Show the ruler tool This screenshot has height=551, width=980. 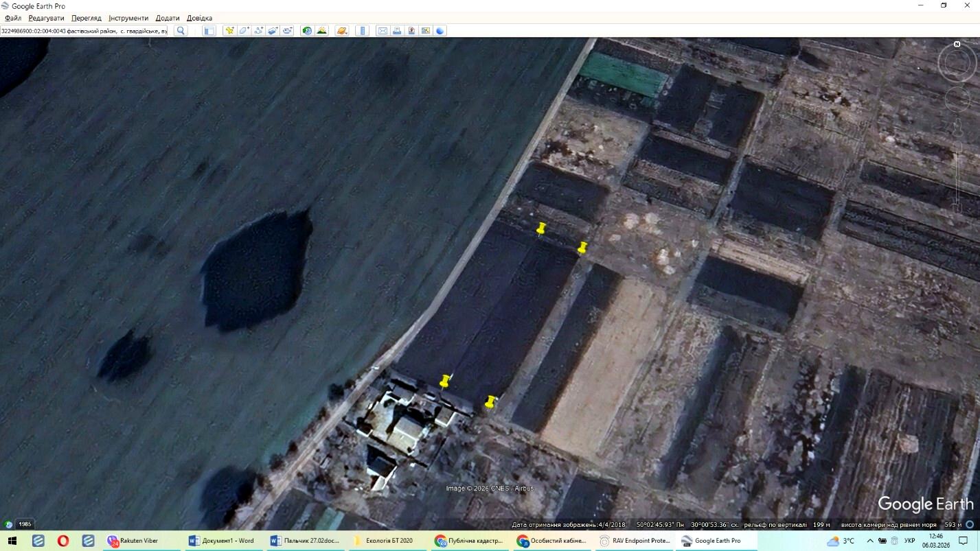point(363,31)
